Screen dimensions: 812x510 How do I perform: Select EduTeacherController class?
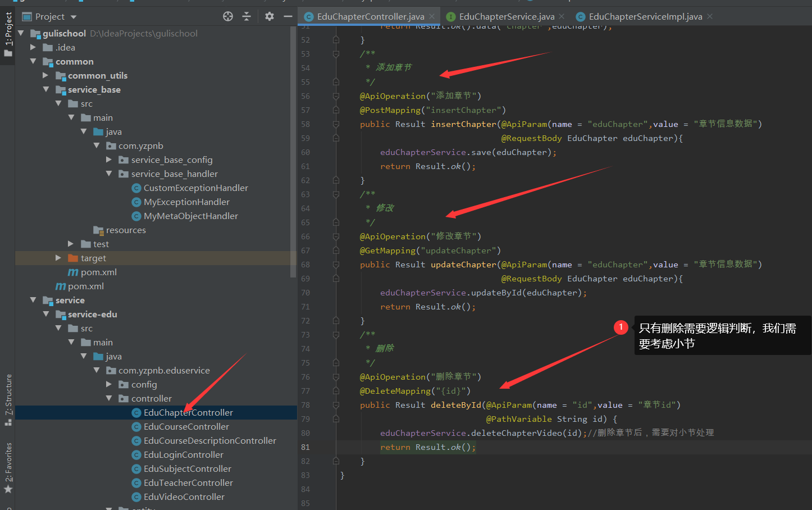point(188,482)
